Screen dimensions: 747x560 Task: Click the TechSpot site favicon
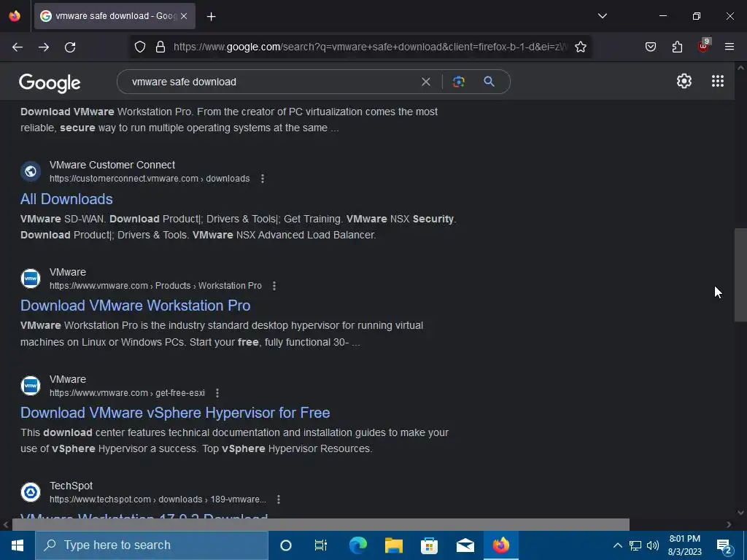31,492
